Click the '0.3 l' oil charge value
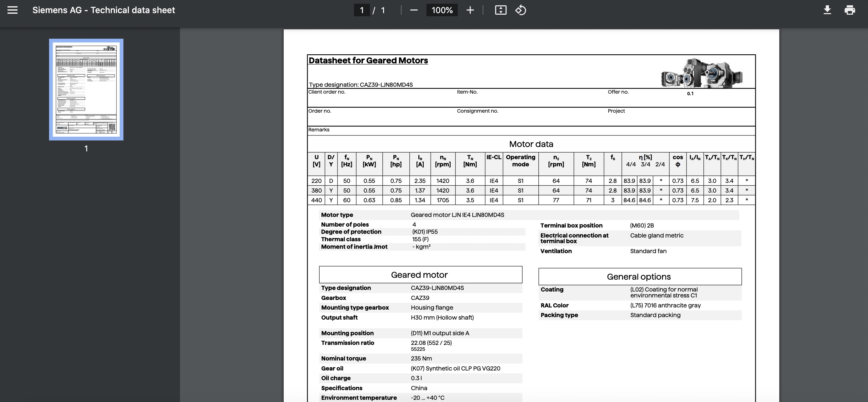Viewport: 868px width, 402px height. tap(416, 378)
